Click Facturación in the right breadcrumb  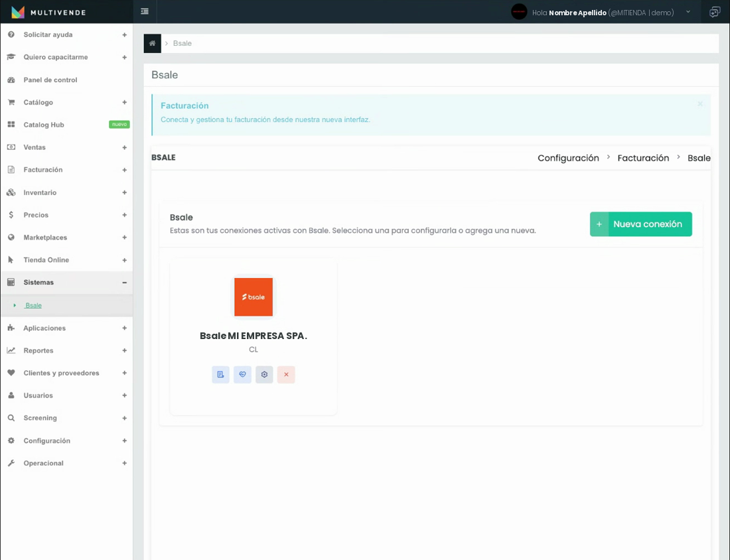(644, 158)
